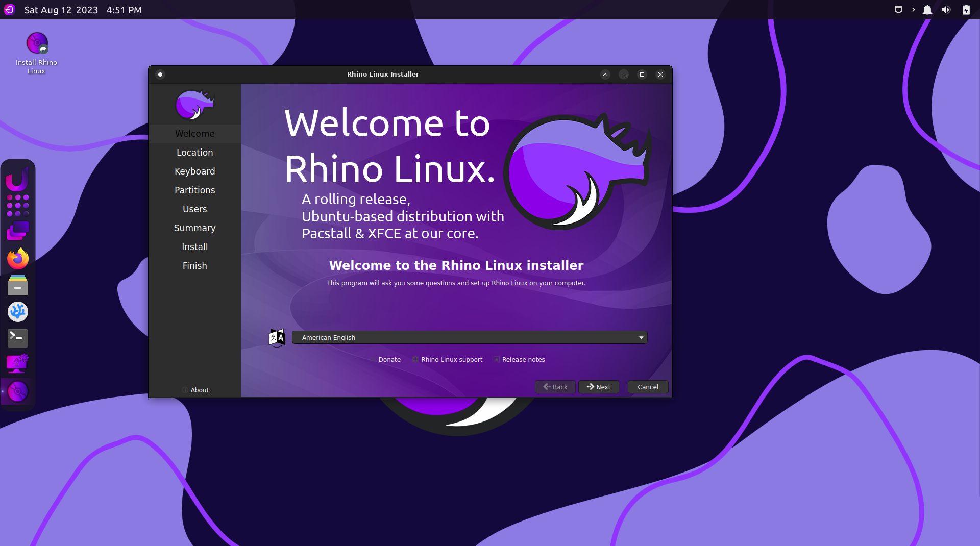Screen dimensions: 980x546
Task: View the Release notes
Action: point(519,359)
